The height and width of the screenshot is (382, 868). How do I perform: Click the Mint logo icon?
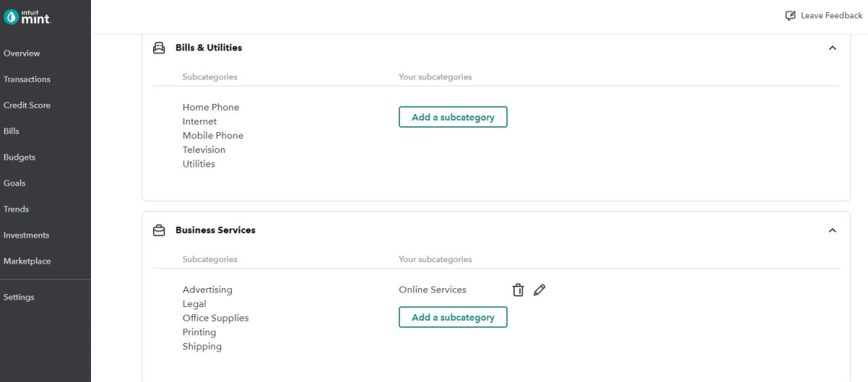(x=11, y=17)
